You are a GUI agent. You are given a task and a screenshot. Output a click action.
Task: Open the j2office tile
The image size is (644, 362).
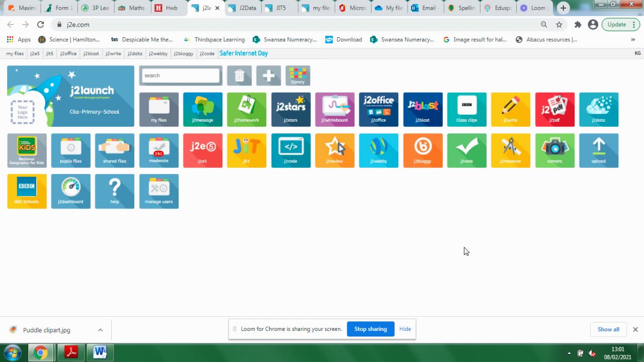pos(378,109)
